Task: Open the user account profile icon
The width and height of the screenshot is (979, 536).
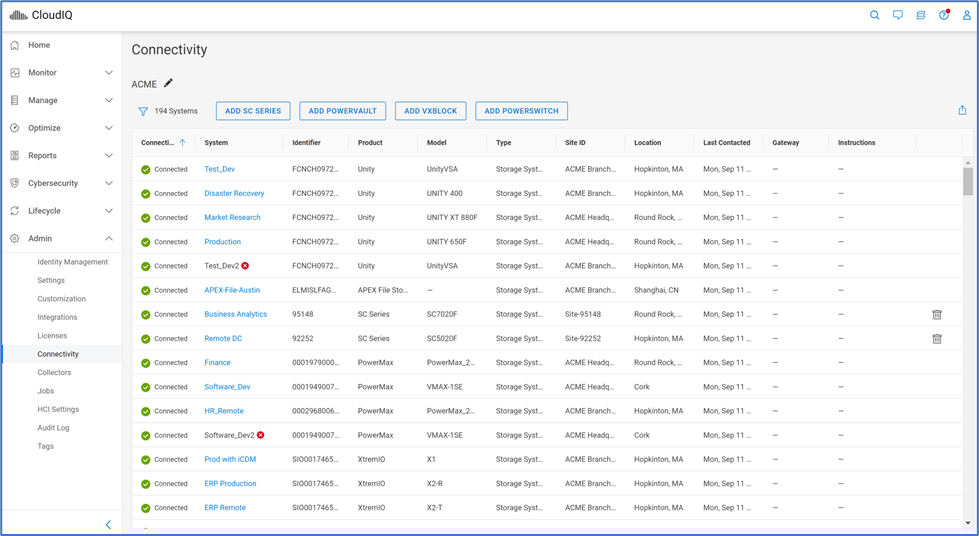Action: 966,15
